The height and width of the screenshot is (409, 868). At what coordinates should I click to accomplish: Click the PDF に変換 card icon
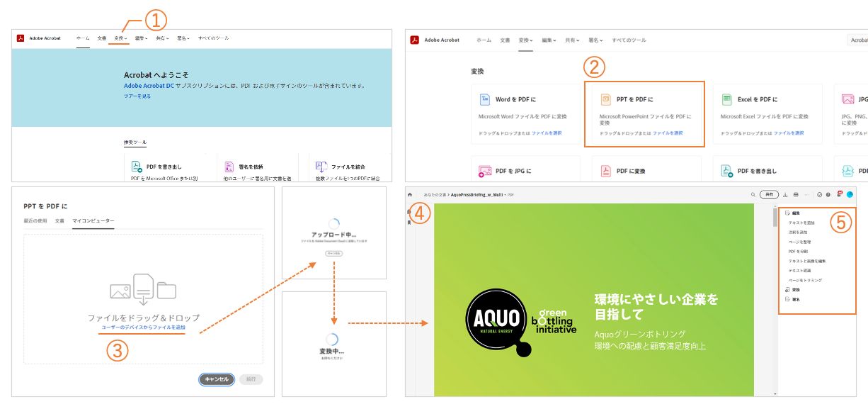tap(605, 171)
